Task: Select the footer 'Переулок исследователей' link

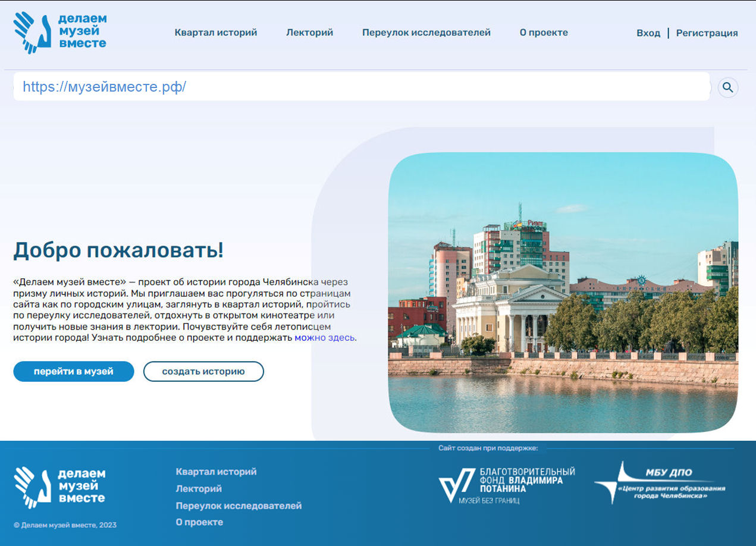Action: (x=239, y=506)
